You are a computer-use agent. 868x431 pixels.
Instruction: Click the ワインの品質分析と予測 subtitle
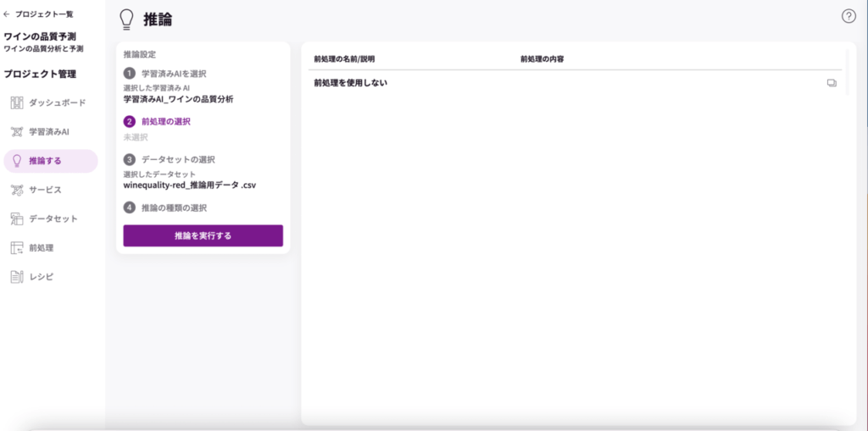pos(44,49)
